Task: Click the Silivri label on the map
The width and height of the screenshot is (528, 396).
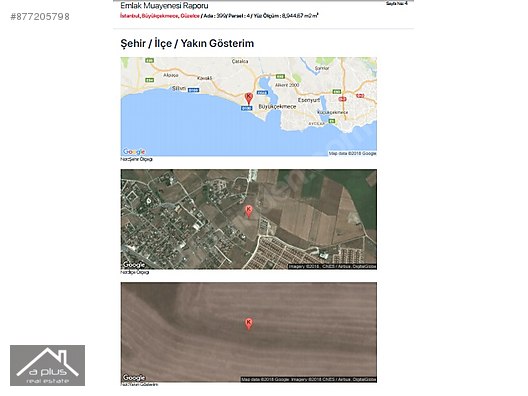Action: point(179,88)
